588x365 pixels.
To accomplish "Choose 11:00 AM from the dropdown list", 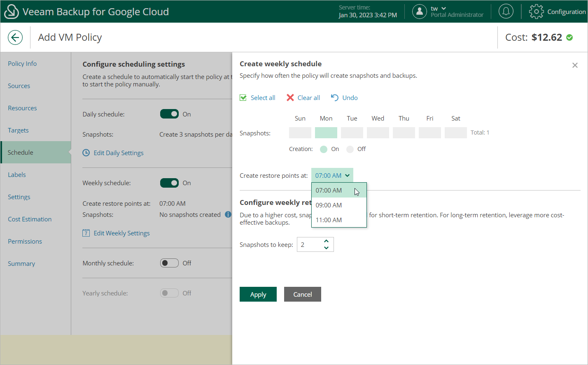I will (x=339, y=220).
